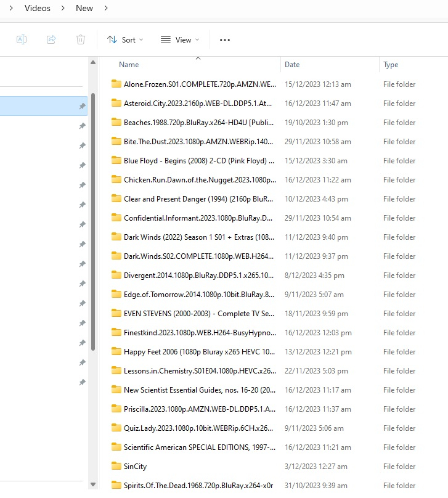Open the See more three-dots menu

pos(225,39)
